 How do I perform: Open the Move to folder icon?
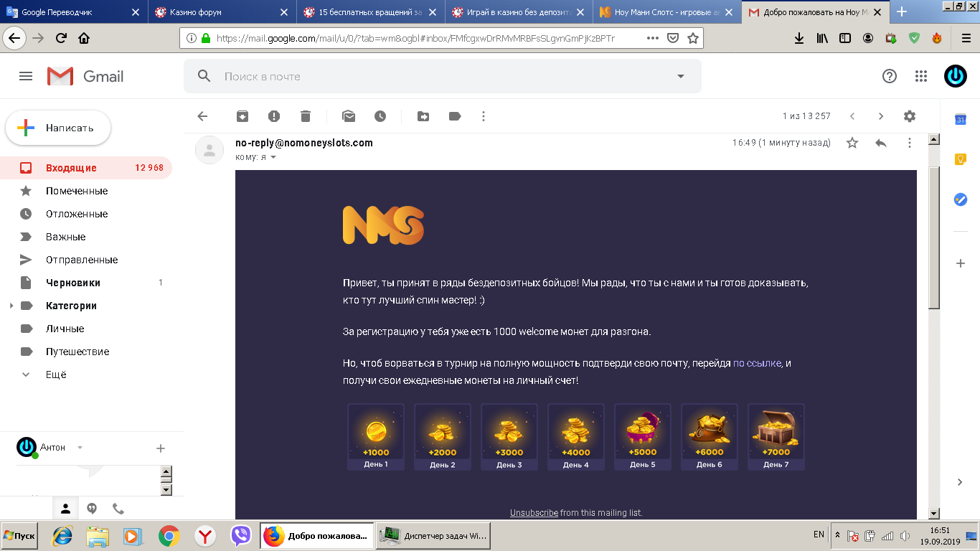point(423,116)
